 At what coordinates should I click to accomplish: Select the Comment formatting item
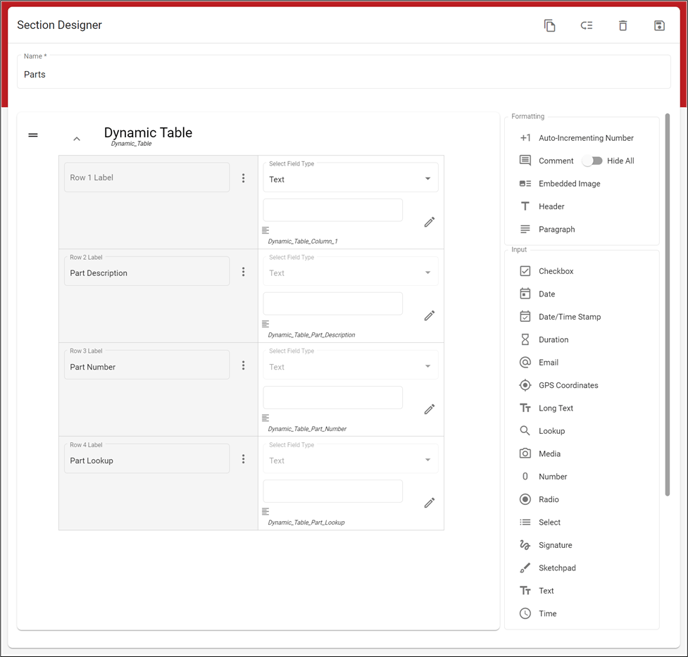(x=546, y=161)
